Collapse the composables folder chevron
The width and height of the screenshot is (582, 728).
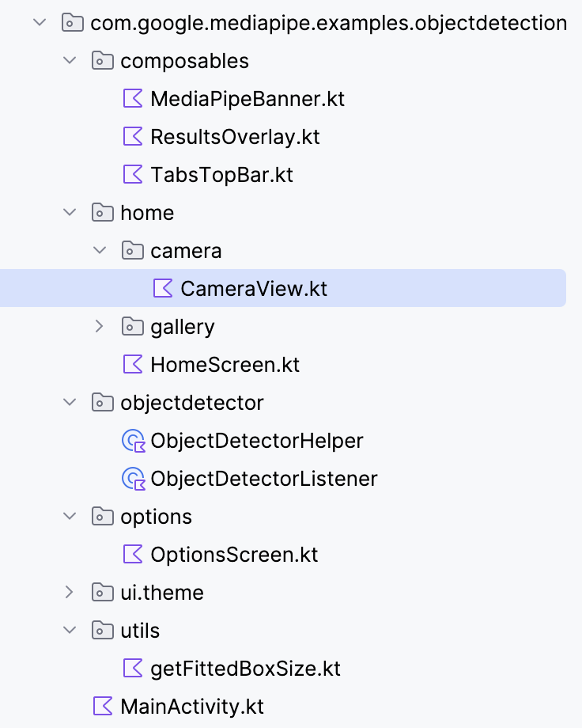coord(70,60)
